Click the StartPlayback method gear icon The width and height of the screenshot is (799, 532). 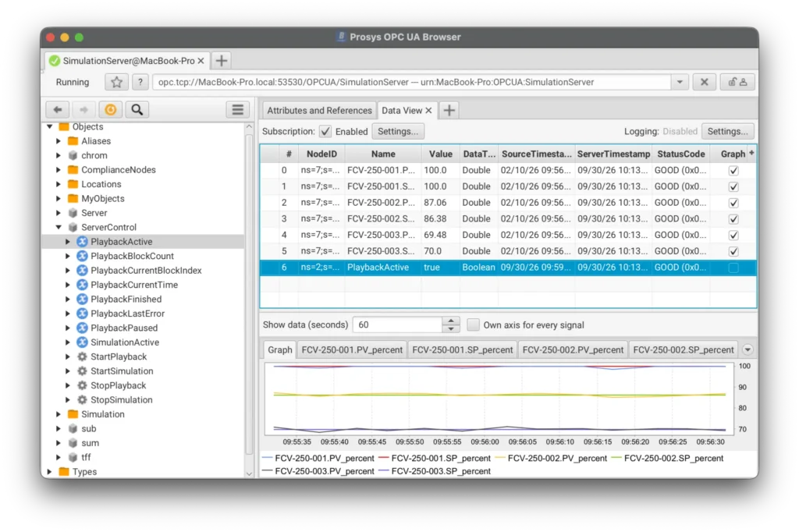tap(82, 356)
